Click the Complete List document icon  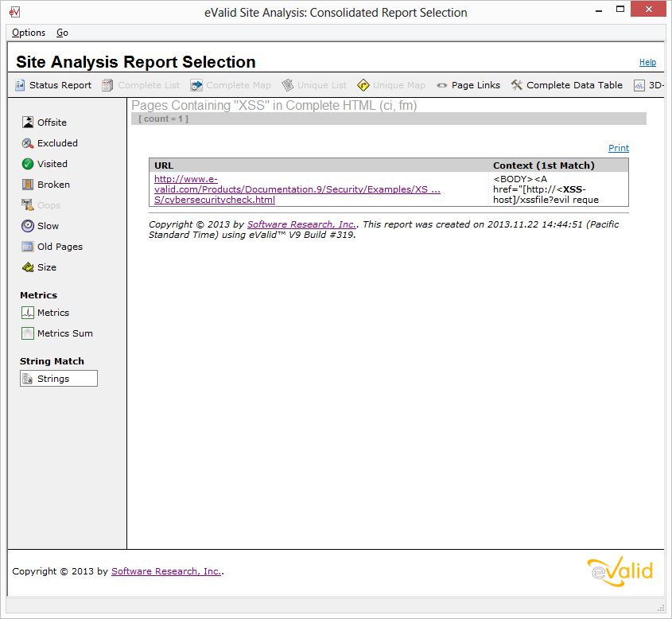click(107, 85)
